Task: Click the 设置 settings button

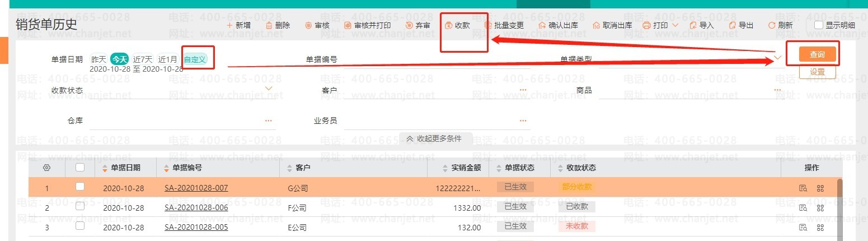Action: 817,72
